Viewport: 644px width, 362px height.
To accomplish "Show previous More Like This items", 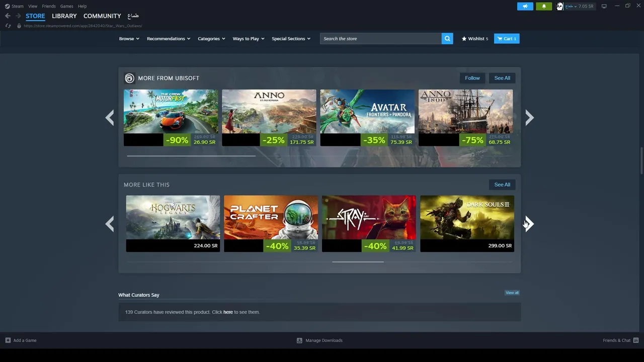I will (x=110, y=224).
